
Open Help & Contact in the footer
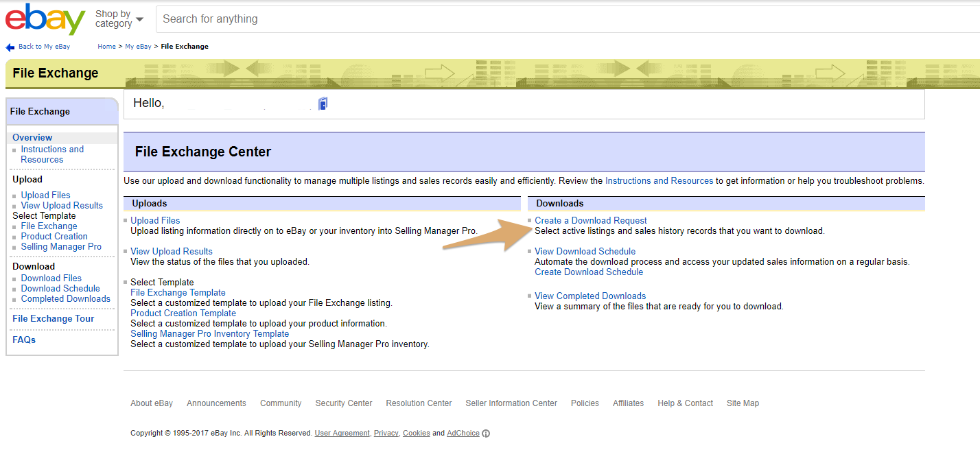pos(686,403)
